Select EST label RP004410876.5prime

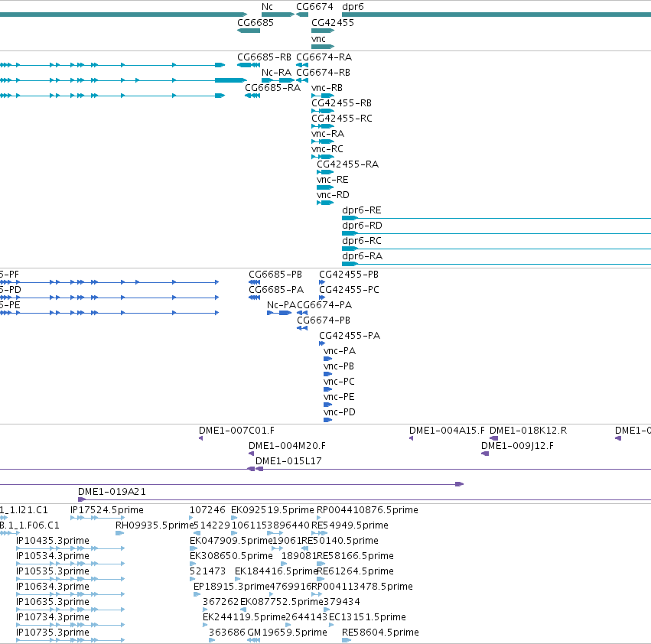pyautogui.click(x=367, y=510)
